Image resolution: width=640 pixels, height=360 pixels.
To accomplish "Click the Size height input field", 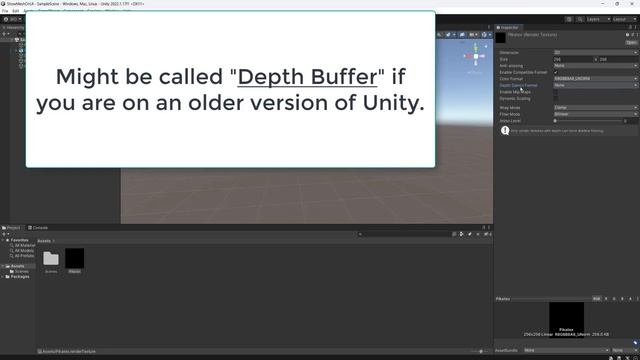I will 618,59.
